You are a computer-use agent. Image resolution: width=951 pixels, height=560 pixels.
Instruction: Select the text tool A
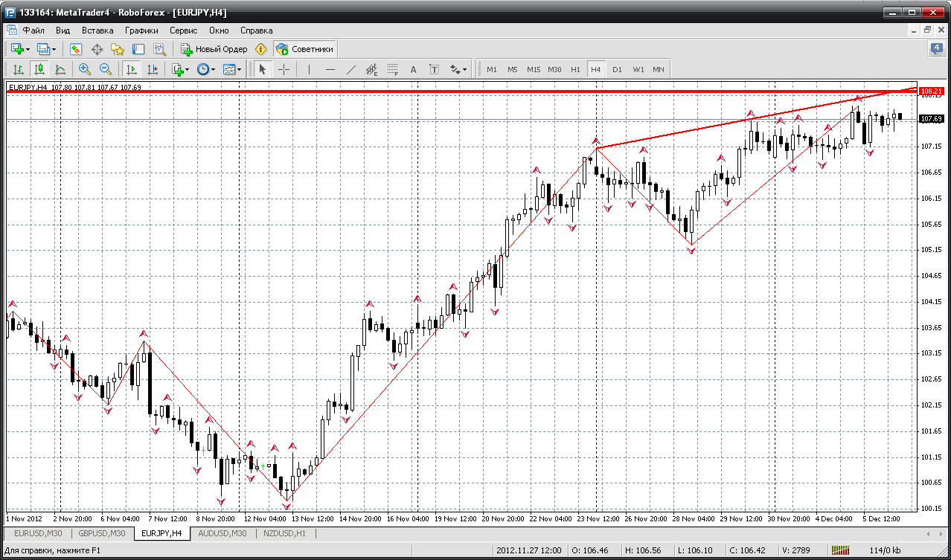414,69
